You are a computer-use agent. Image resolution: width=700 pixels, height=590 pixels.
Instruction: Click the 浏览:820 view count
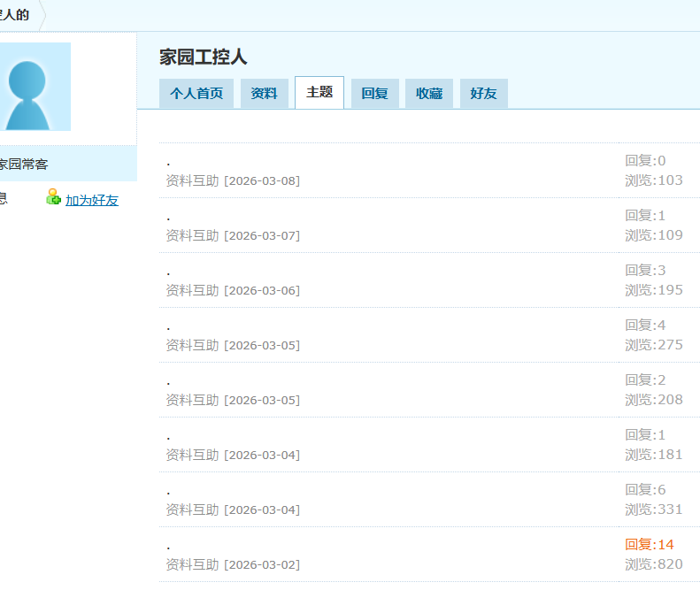coord(654,564)
